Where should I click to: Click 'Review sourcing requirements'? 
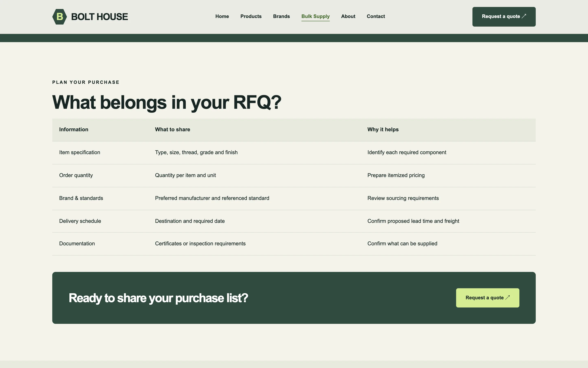click(x=403, y=198)
